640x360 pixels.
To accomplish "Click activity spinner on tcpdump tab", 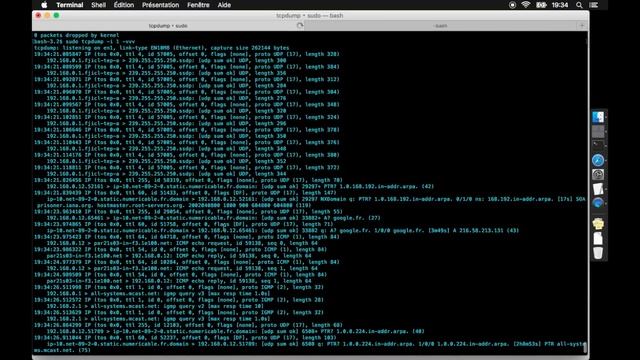I will pos(300,25).
